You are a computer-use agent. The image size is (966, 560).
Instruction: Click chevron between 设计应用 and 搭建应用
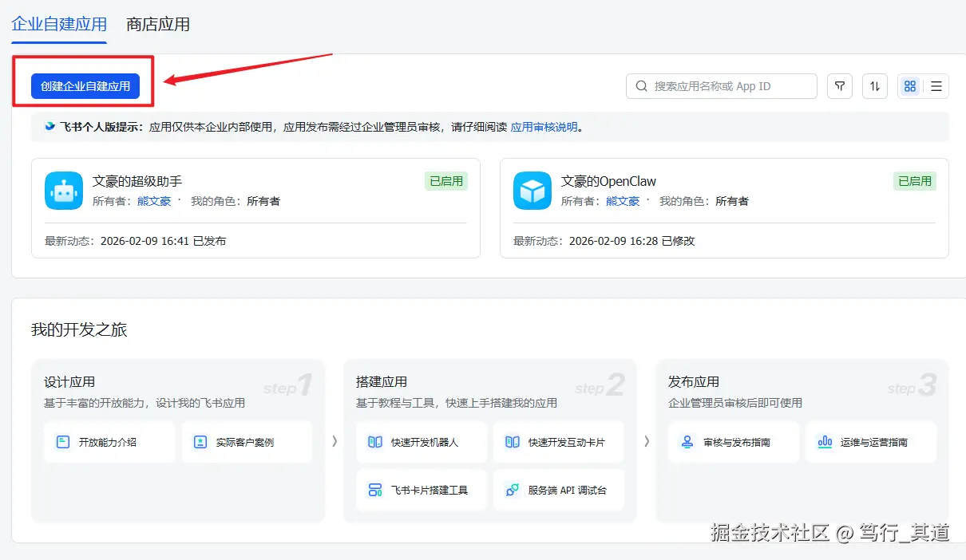pos(335,441)
